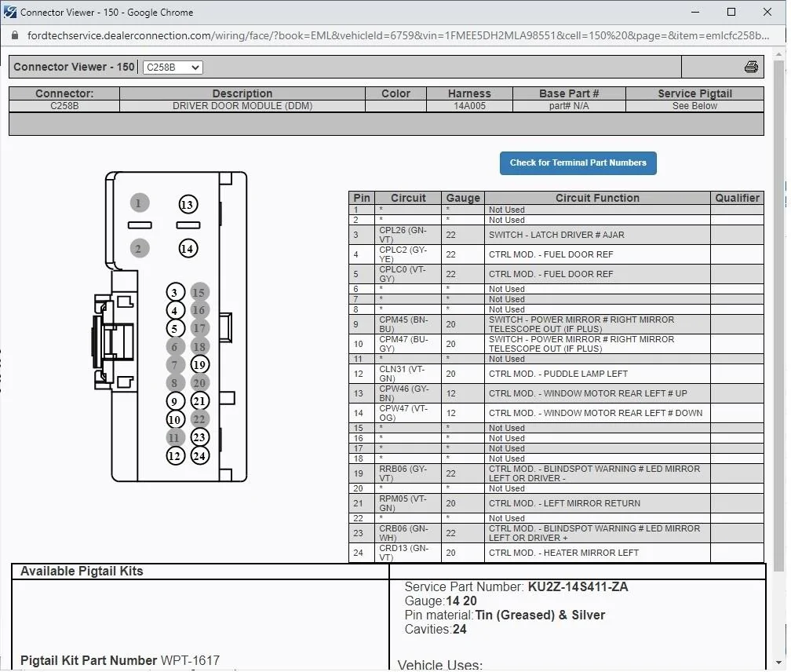Click greyed pin 7 in the diagram

pos(175,365)
